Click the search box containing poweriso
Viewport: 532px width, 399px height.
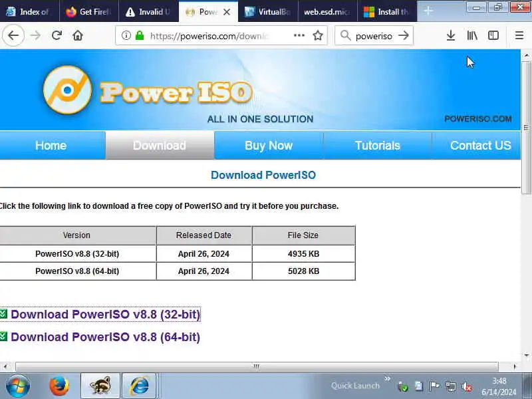[374, 36]
